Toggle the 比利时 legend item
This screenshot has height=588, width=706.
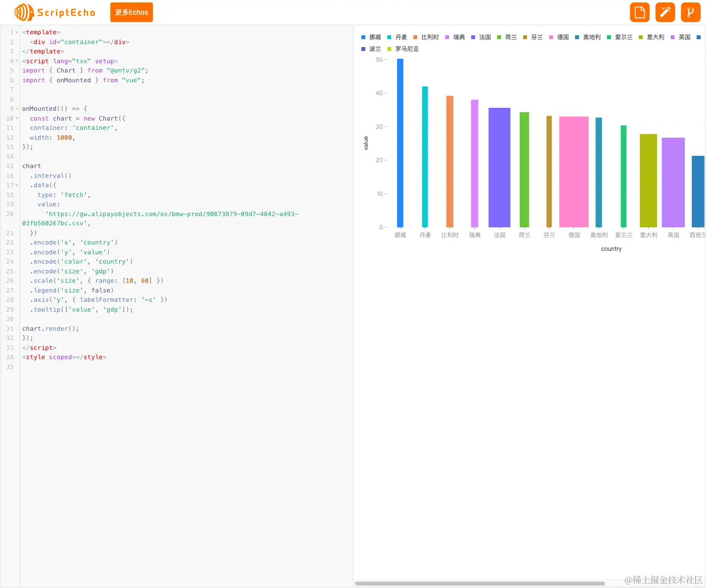pos(426,37)
